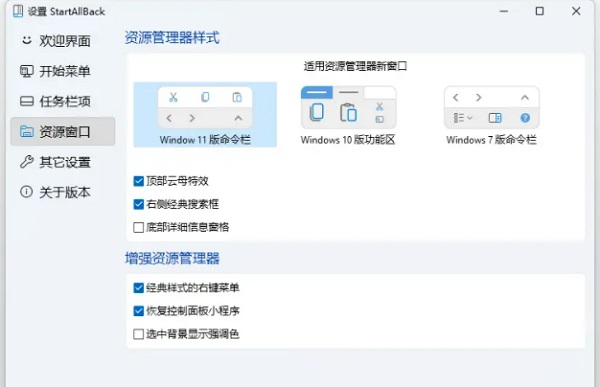This screenshot has height=387, width=600.
Task: Click the StartAllBack app icon in title bar
Action: [x=18, y=11]
